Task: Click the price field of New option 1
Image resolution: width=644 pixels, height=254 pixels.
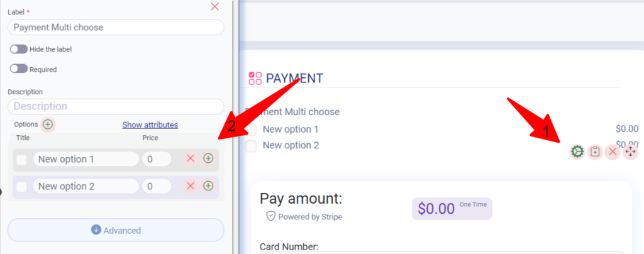Action: [157, 159]
